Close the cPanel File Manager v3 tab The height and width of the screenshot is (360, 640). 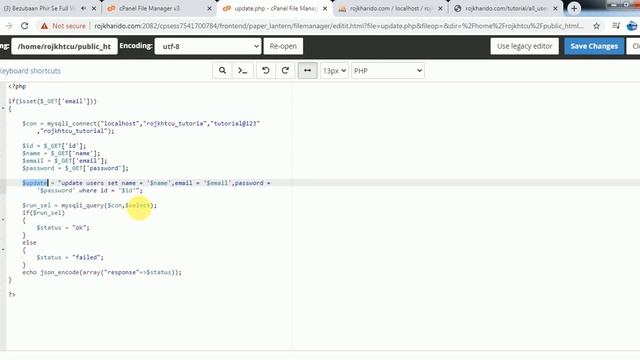[x=209, y=8]
